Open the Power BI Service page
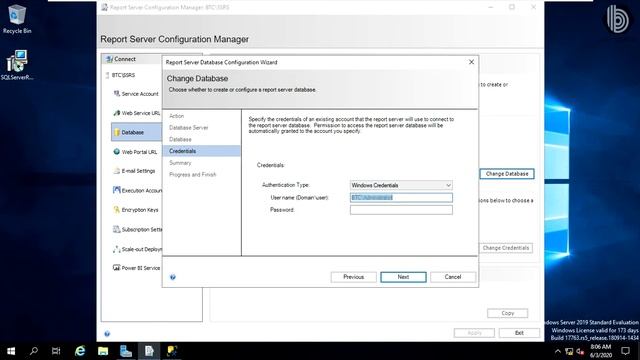The width and height of the screenshot is (640, 360). 137,268
